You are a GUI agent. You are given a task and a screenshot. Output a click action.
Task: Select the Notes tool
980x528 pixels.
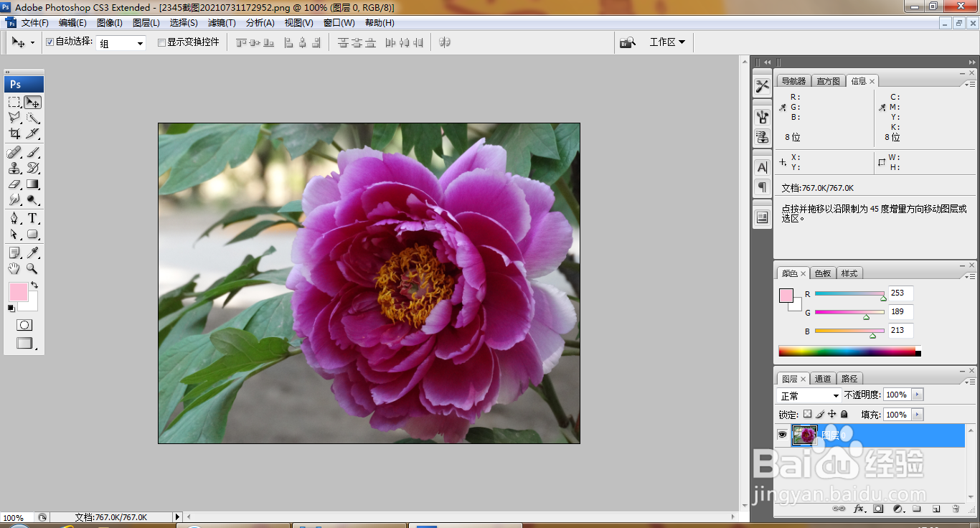14,253
